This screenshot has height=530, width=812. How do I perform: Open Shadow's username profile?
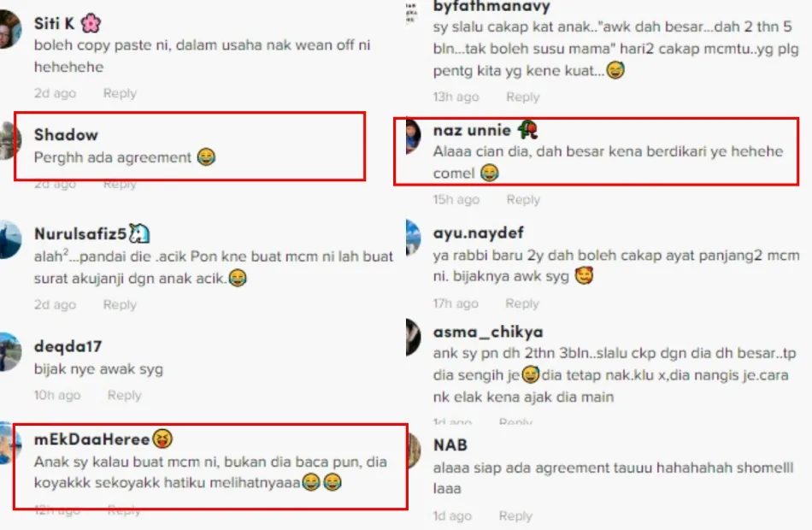coord(66,135)
